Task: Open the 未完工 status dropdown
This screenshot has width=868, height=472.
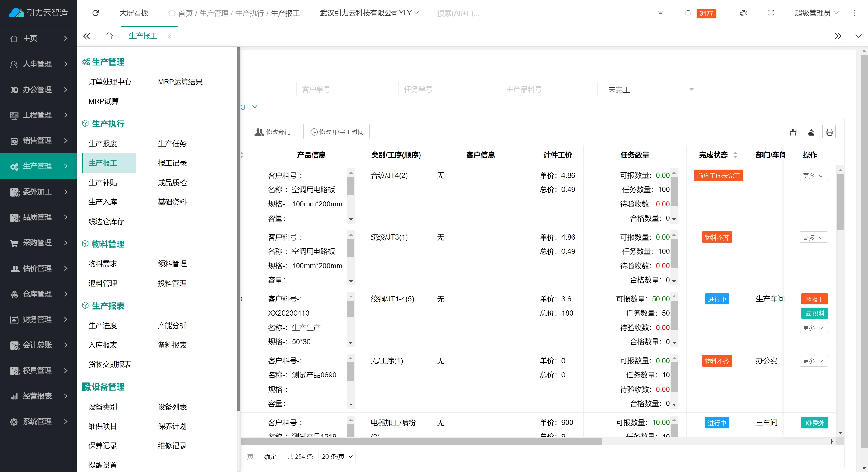Action: tap(651, 90)
